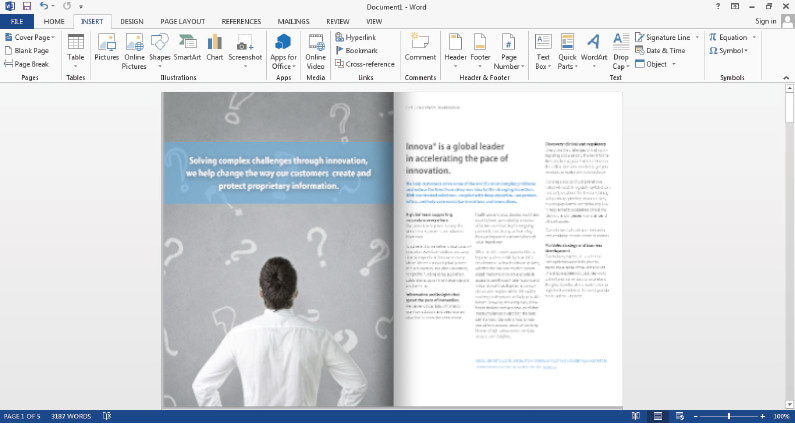Image resolution: width=795 pixels, height=424 pixels.
Task: Open the Symbol dropdown
Action: tap(729, 51)
